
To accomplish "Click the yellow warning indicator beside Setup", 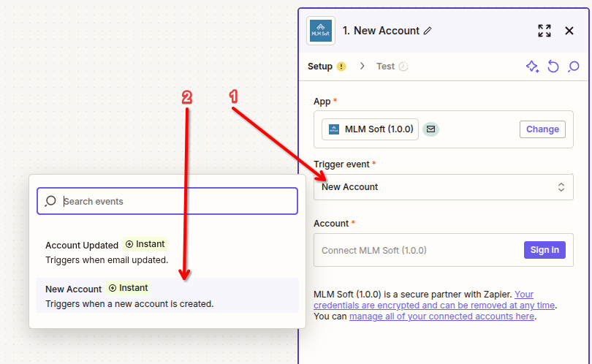I will pyautogui.click(x=341, y=67).
